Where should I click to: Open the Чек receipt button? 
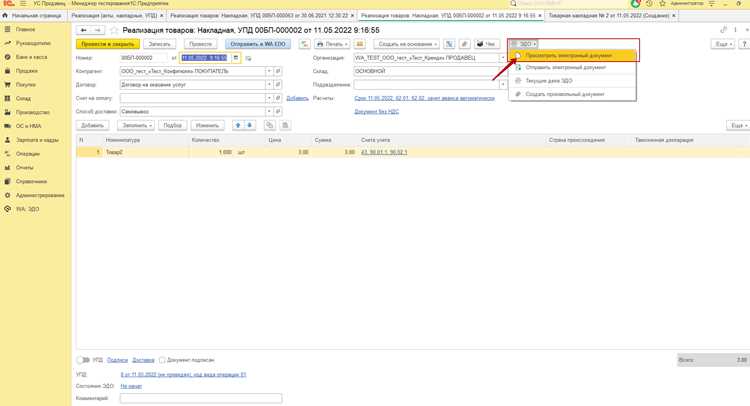point(487,44)
